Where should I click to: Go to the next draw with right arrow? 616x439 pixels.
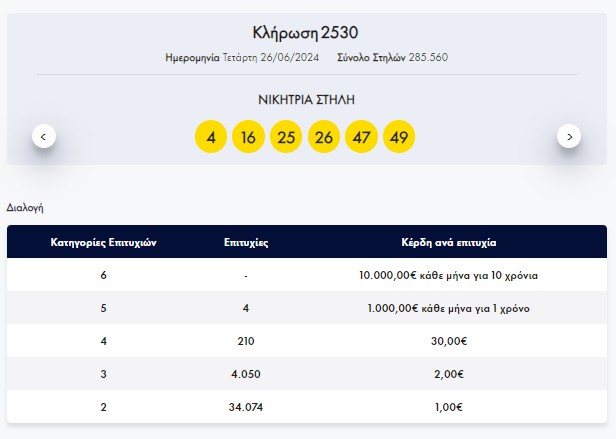click(x=569, y=136)
